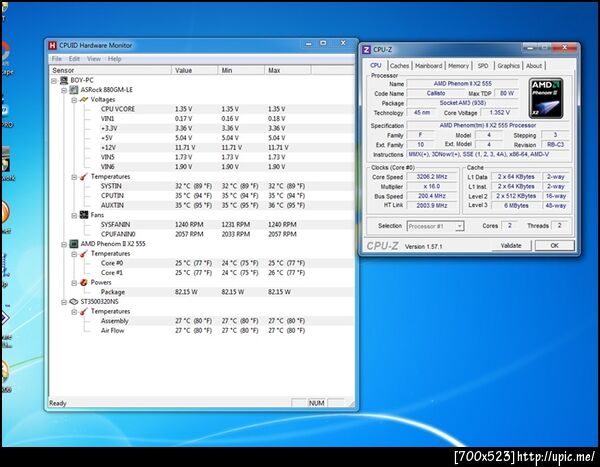
Task: Open the Help menu in Hardware Monitor
Action: pyautogui.click(x=114, y=59)
